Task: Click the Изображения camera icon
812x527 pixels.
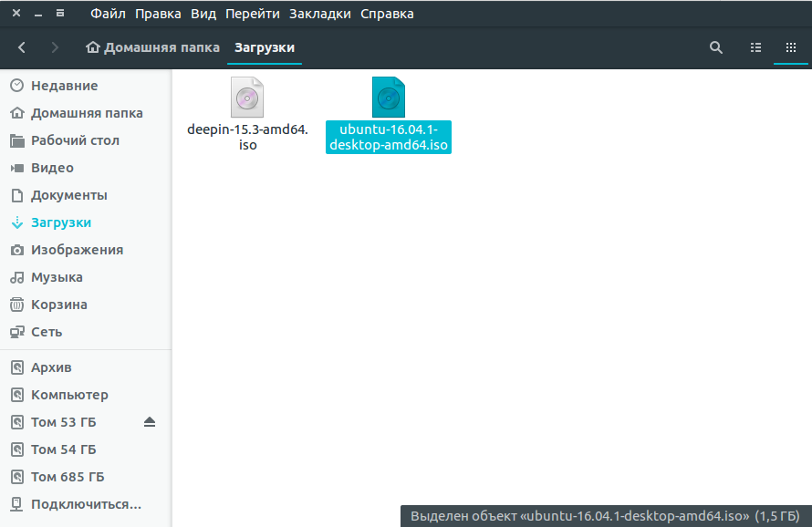Action: point(17,250)
